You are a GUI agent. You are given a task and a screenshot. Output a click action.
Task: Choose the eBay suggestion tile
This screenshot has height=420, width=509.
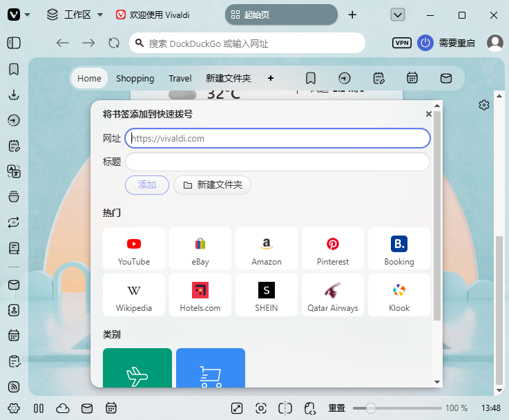pyautogui.click(x=200, y=248)
